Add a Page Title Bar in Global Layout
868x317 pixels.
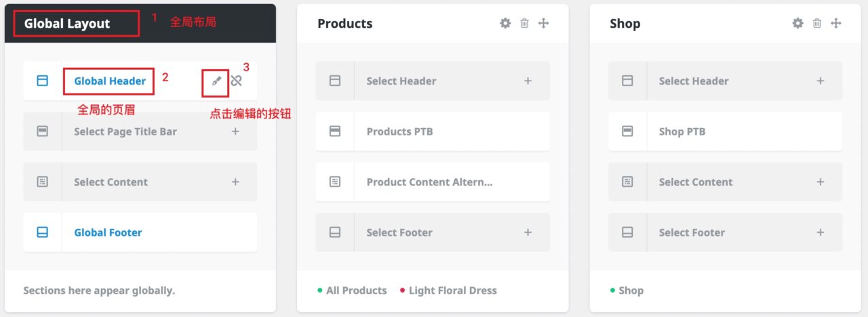[235, 131]
